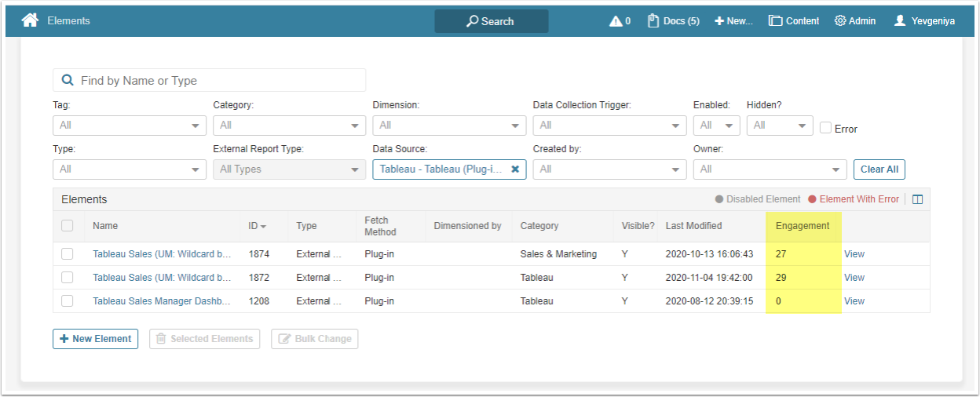Expand the Tag filter dropdown
980x397 pixels.
pyautogui.click(x=129, y=126)
